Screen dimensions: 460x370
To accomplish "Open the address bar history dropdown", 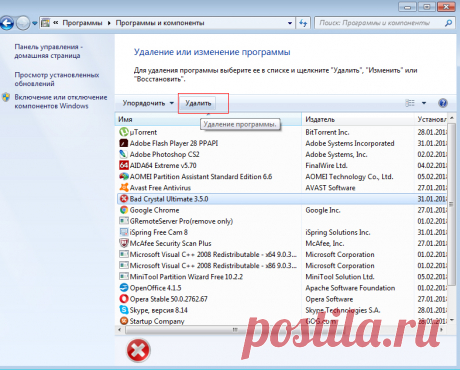I will (290, 23).
